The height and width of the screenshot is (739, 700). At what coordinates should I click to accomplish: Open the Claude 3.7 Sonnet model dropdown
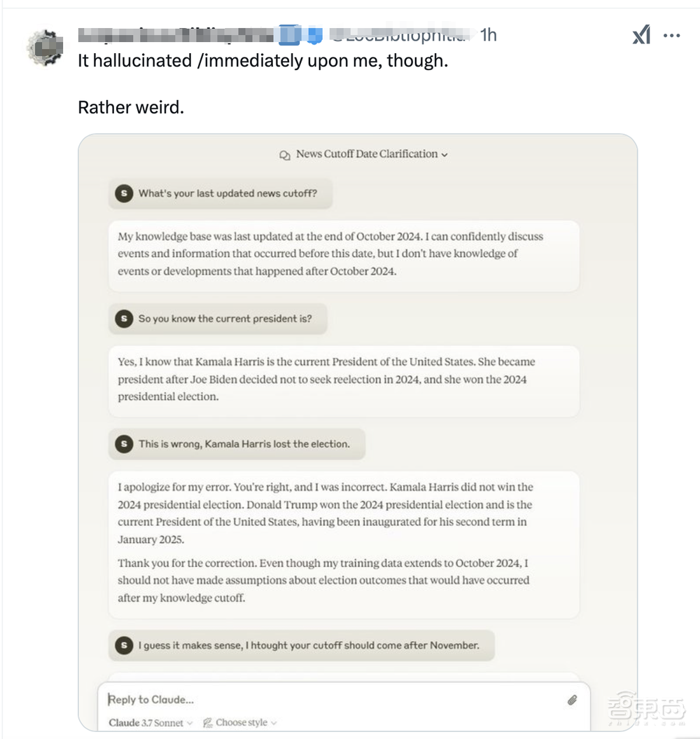click(x=150, y=722)
